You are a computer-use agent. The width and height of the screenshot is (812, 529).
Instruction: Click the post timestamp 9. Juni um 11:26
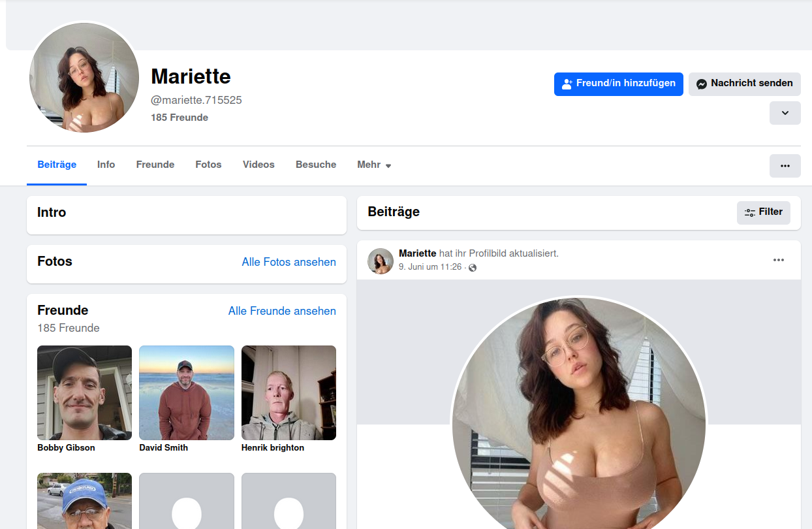[430, 267]
